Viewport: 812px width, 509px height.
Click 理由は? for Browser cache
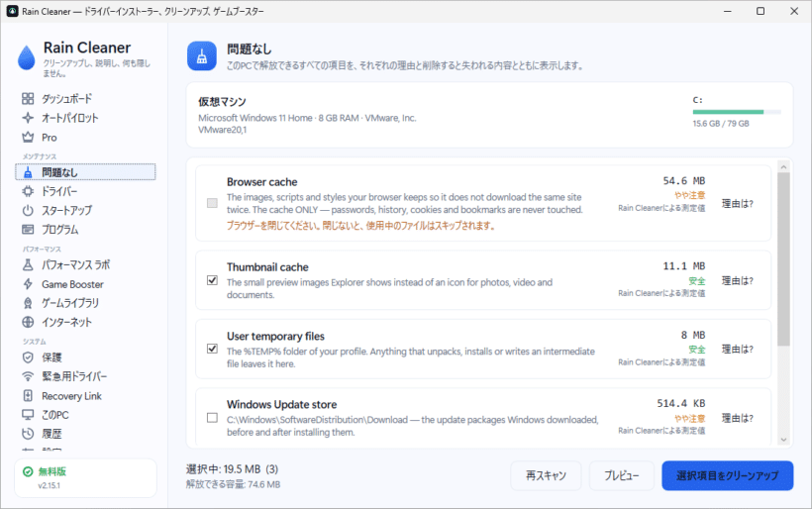coord(738,203)
